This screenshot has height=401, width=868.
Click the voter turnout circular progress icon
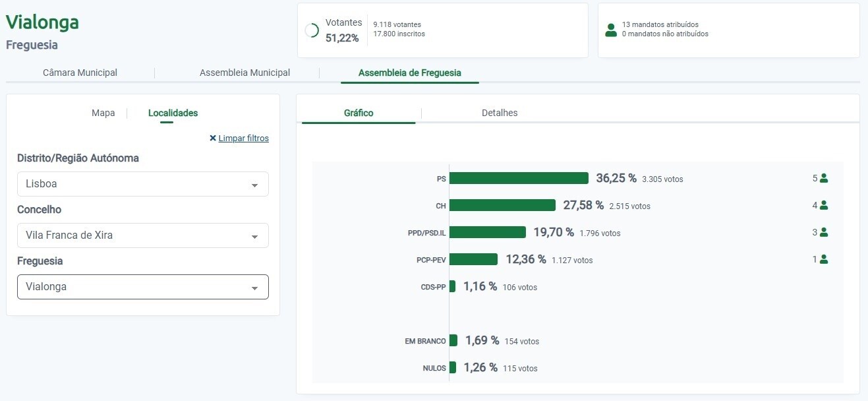(312, 30)
